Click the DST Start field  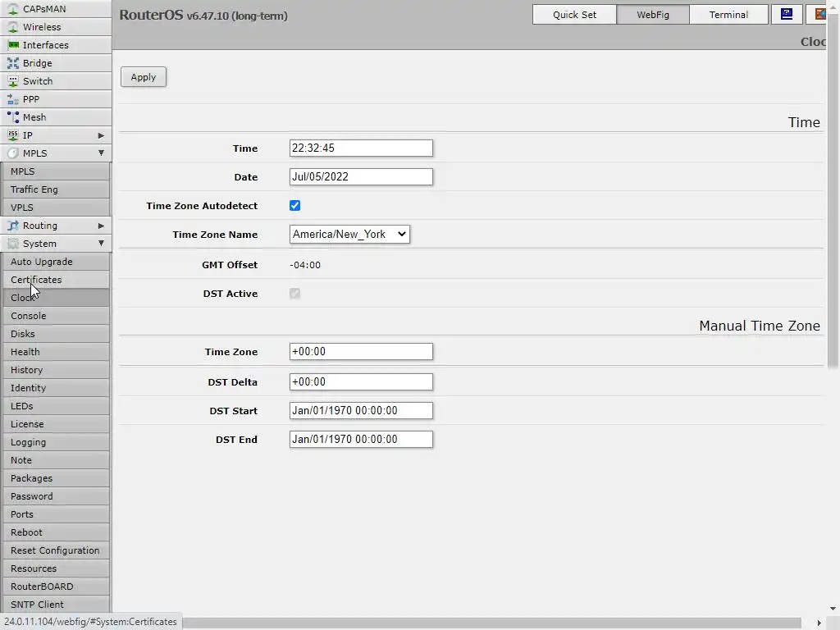361,411
